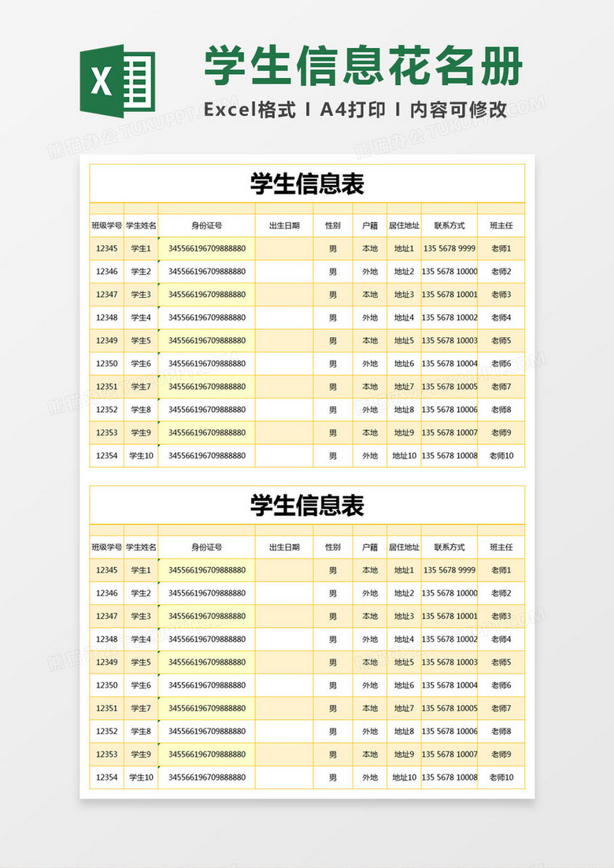
Task: Select the 学生信息表 title of the bottom table
Action: [307, 506]
